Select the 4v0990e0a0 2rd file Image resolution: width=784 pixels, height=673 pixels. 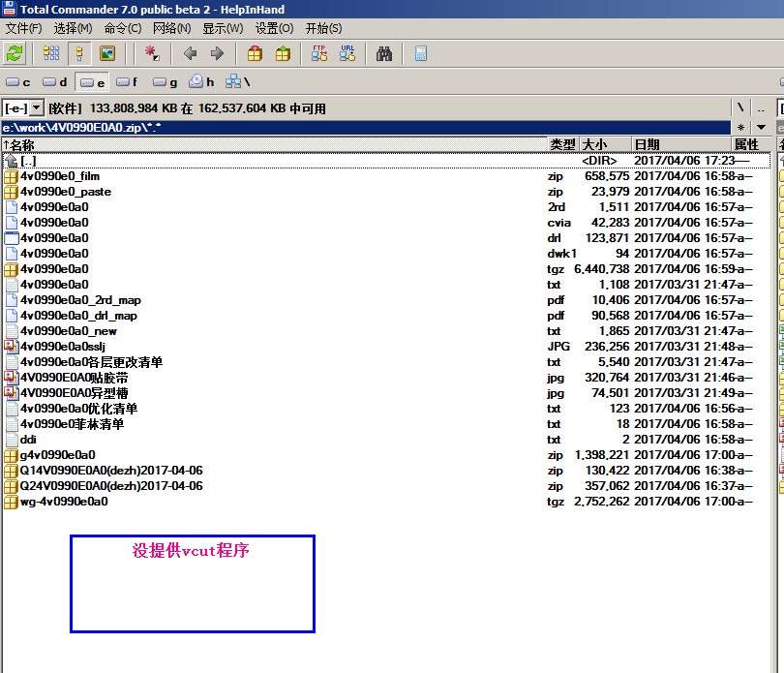pos(386,207)
